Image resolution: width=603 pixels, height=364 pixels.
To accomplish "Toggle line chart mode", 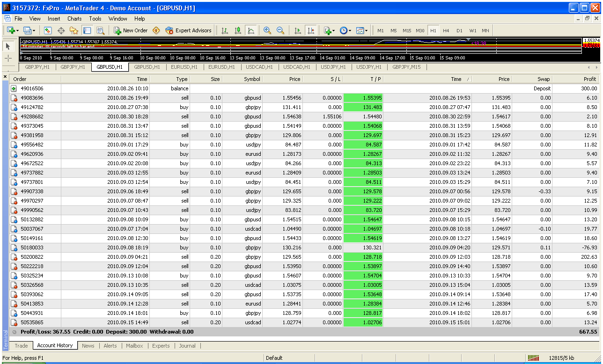I will coord(251,30).
